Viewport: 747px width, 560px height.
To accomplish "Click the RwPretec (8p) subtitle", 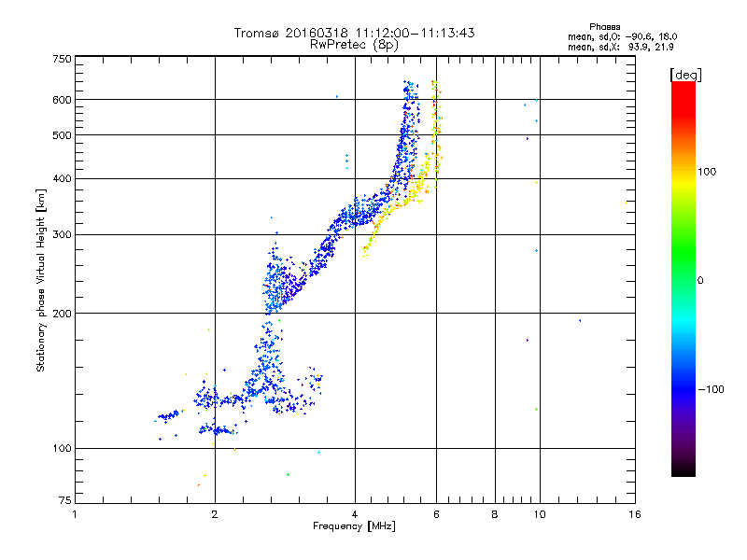I will coord(354,45).
